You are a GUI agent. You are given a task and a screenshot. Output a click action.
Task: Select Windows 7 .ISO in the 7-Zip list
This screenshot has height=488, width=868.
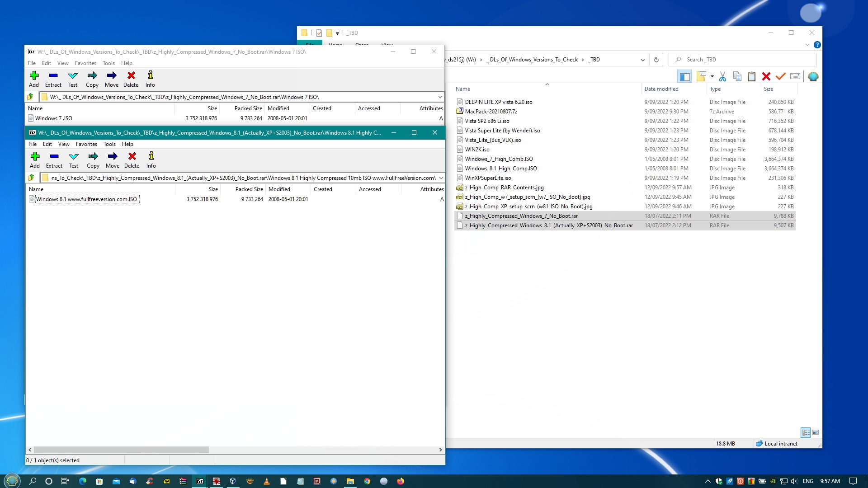click(53, 118)
